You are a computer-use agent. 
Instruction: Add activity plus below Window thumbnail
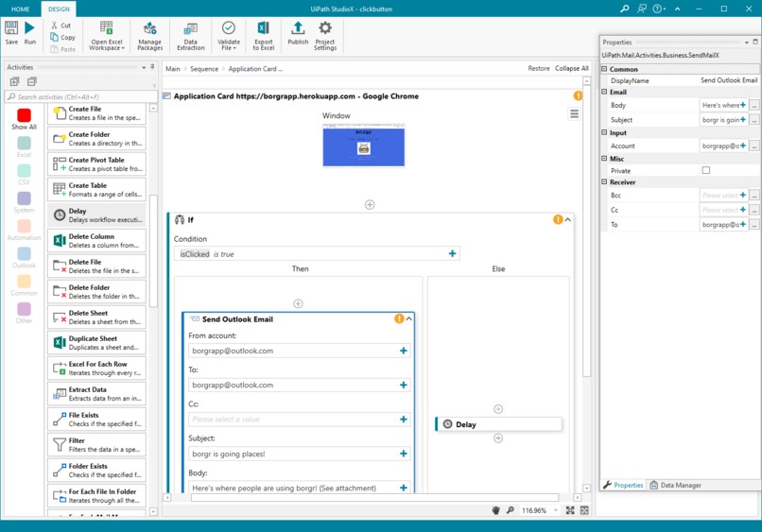click(x=370, y=204)
